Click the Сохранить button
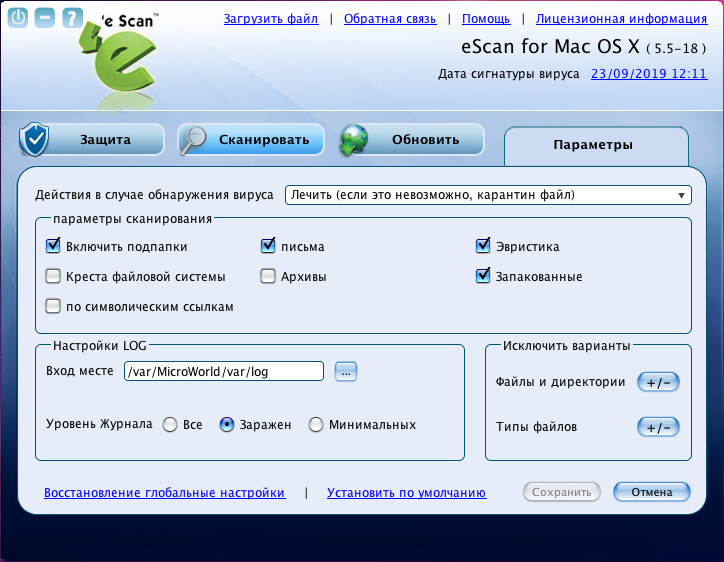This screenshot has width=724, height=562. pyautogui.click(x=561, y=492)
